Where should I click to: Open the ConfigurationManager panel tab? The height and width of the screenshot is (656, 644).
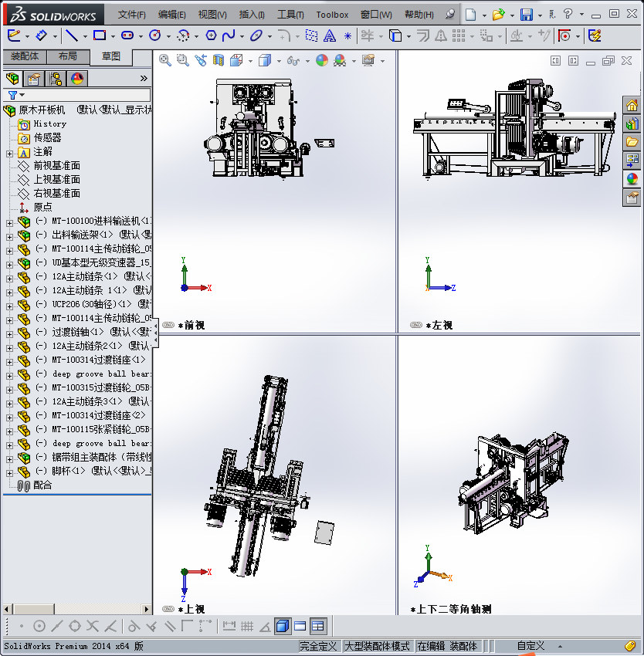[x=56, y=79]
